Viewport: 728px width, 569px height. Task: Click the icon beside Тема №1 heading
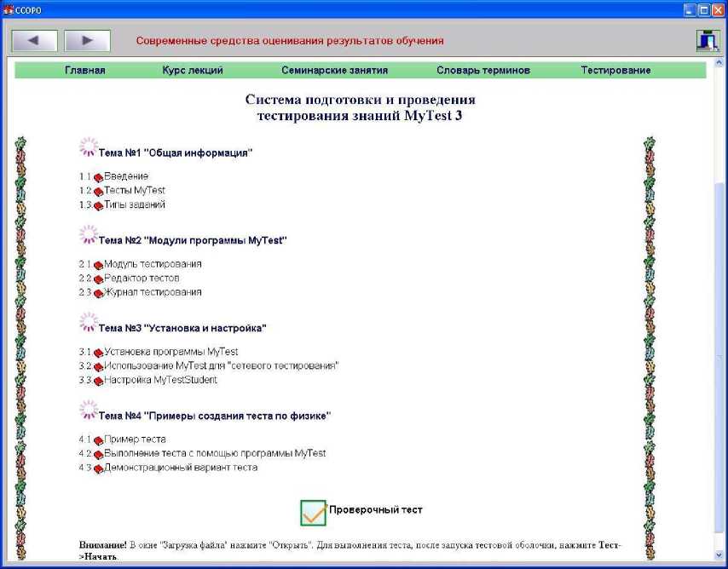point(88,147)
